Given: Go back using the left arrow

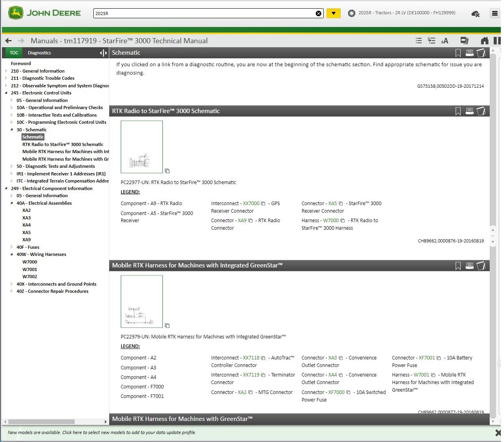Looking at the screenshot, I should click(x=8, y=41).
